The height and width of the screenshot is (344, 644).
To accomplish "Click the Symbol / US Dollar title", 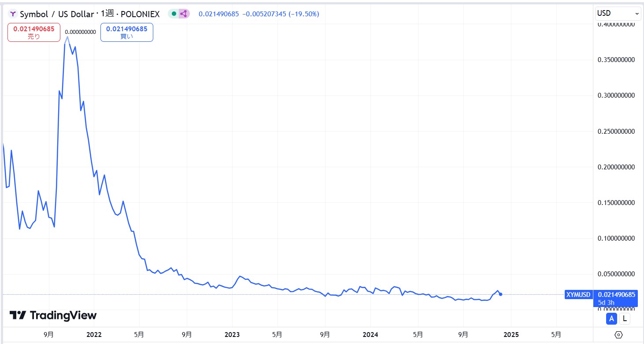I will (57, 14).
